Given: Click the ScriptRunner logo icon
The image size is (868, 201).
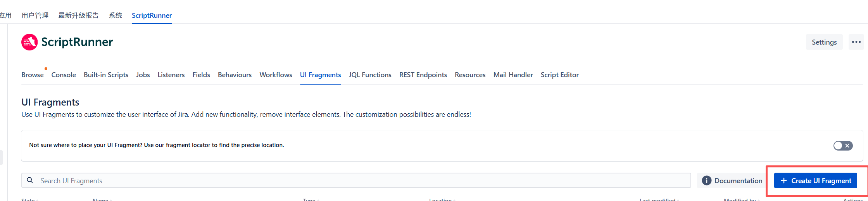Looking at the screenshot, I should click(x=29, y=42).
